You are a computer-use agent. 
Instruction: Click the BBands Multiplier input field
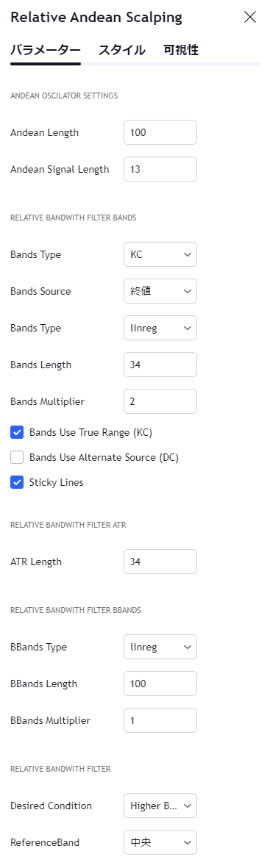tap(160, 720)
